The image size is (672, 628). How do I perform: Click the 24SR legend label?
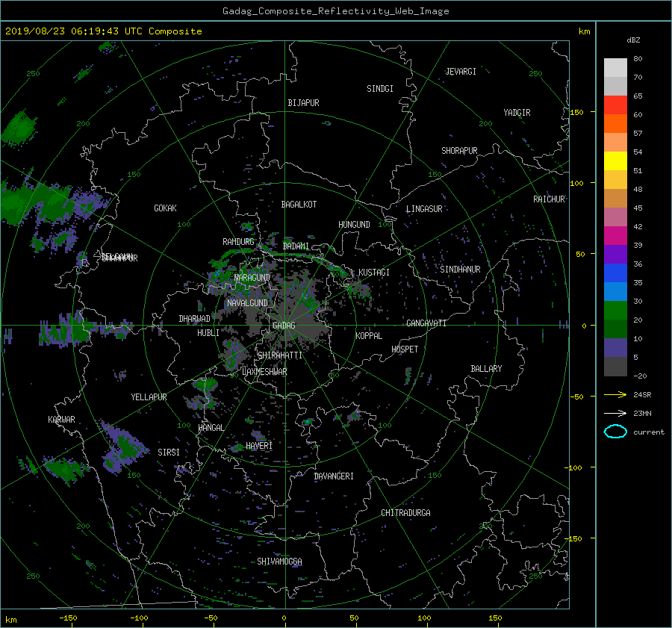coord(642,395)
